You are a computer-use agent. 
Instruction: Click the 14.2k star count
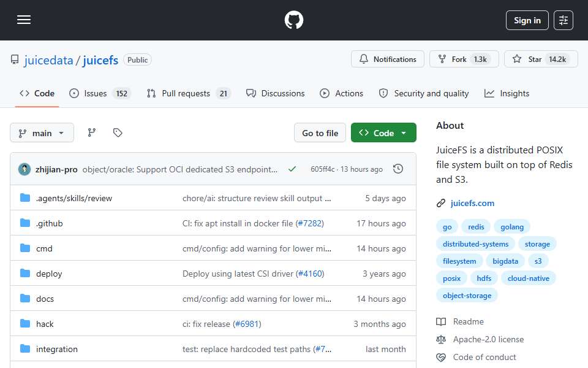coord(557,59)
